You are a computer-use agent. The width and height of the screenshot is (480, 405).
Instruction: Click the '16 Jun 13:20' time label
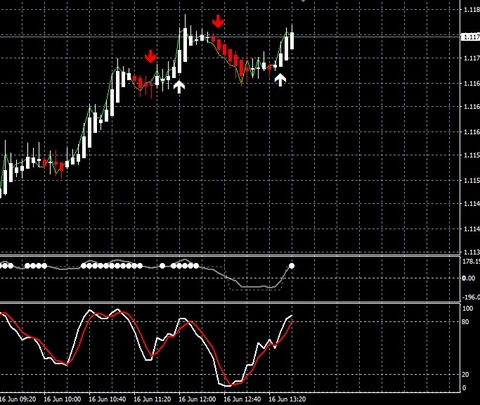(287, 399)
